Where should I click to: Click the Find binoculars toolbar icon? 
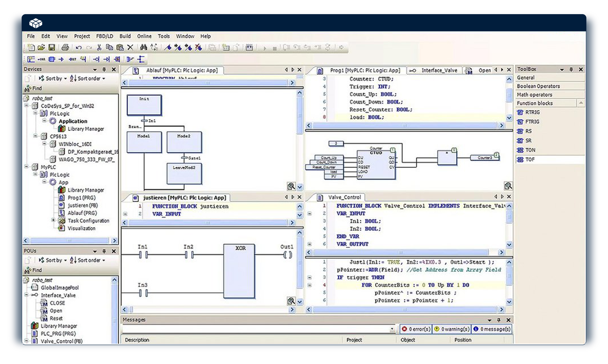(143, 47)
